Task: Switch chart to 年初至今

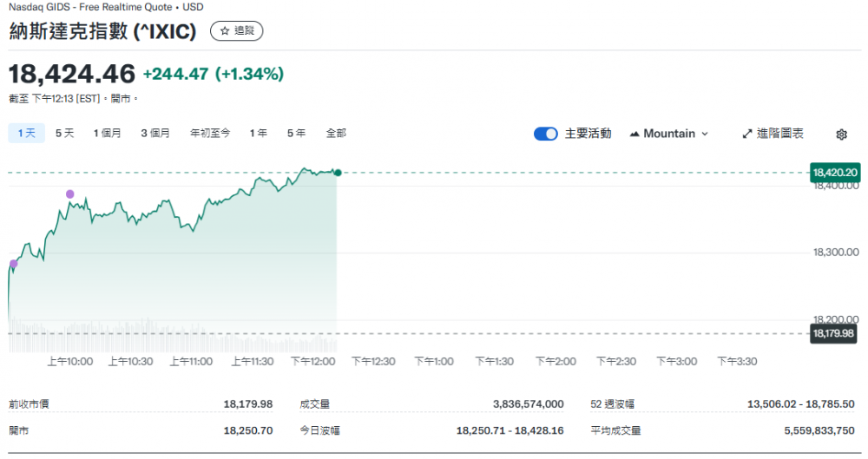Action: tap(210, 133)
